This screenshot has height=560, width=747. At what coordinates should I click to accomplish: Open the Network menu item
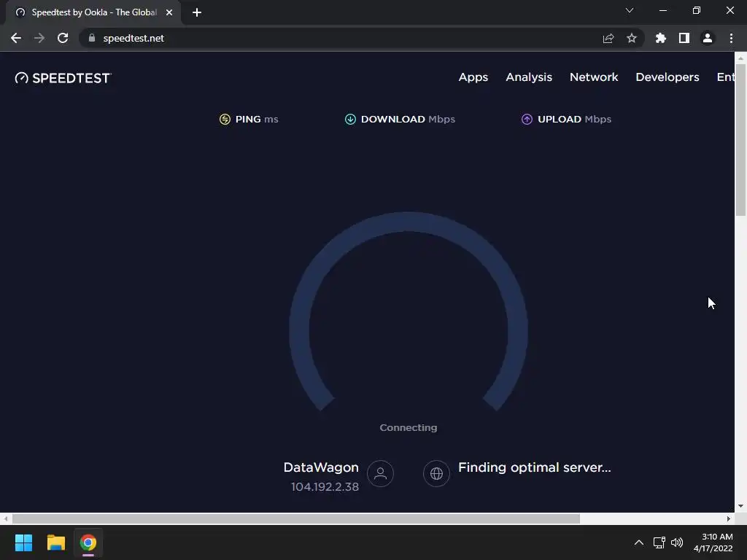pos(594,77)
